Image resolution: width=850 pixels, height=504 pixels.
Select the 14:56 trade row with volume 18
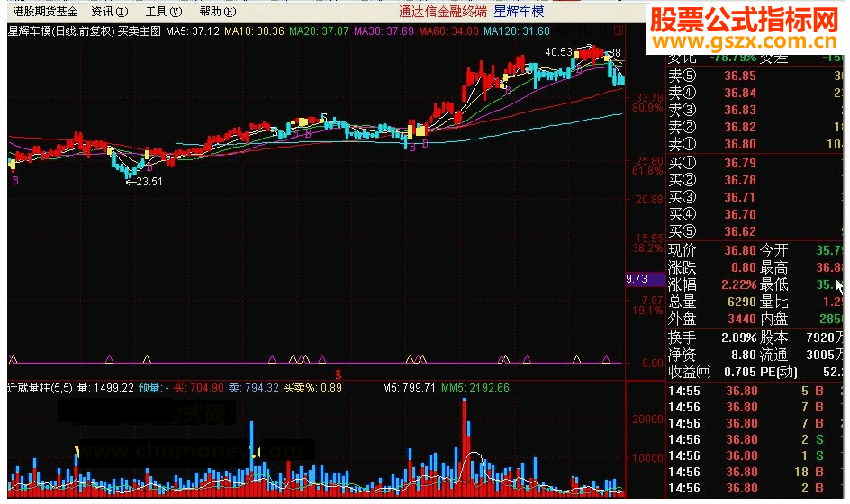point(755,472)
